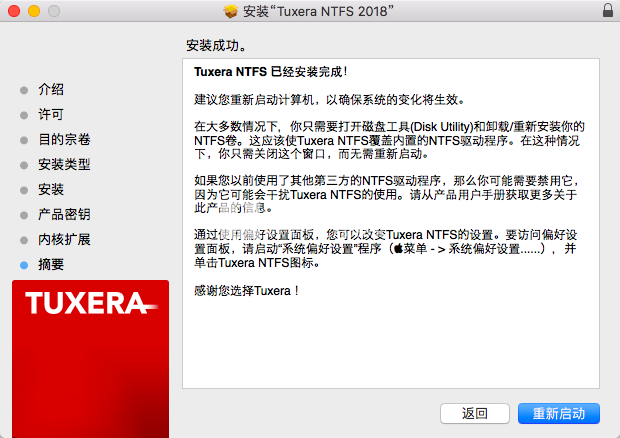This screenshot has height=438, width=620.
Task: Click the blue 重新启动 restart button
Action: pos(559,413)
